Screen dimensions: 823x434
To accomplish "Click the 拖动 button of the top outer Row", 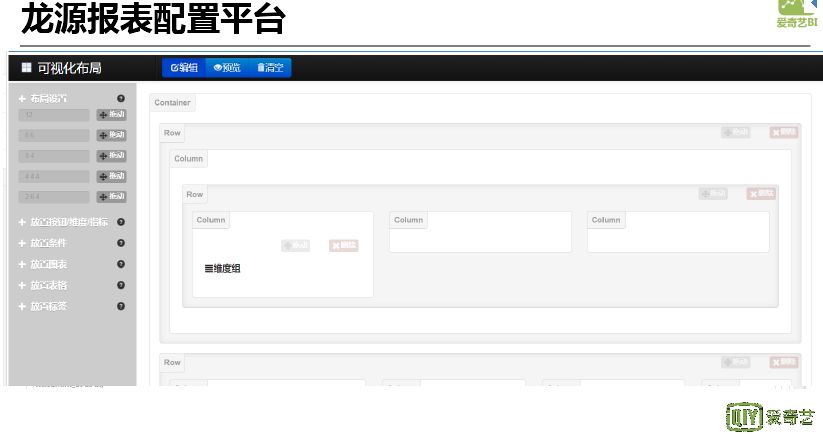I will tap(736, 132).
